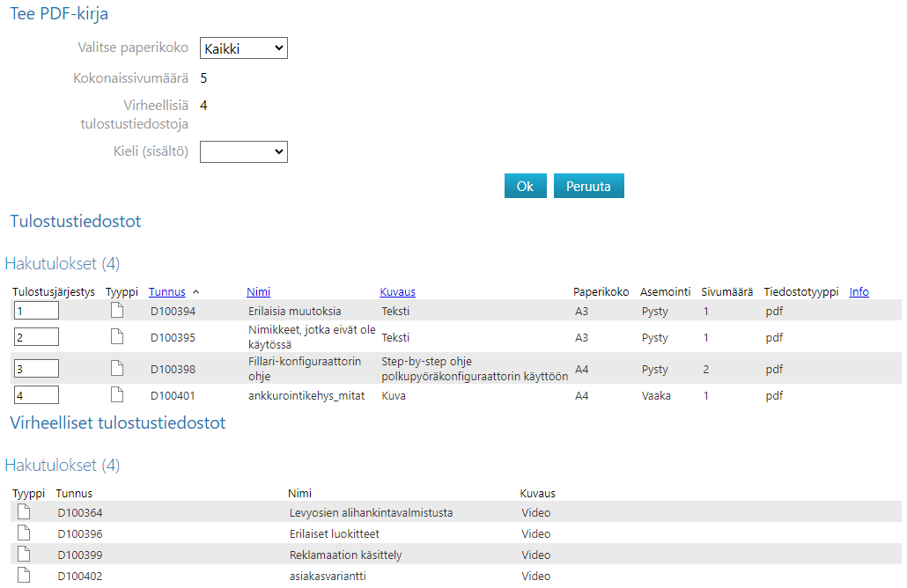Image resolution: width=907 pixels, height=588 pixels.
Task: Edit print order field for D100394
Action: (x=36, y=310)
